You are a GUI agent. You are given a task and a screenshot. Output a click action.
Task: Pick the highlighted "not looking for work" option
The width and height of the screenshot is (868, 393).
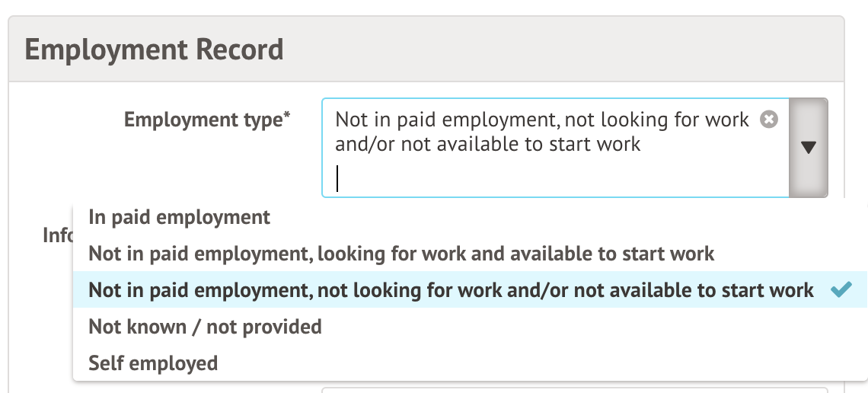pyautogui.click(x=451, y=289)
